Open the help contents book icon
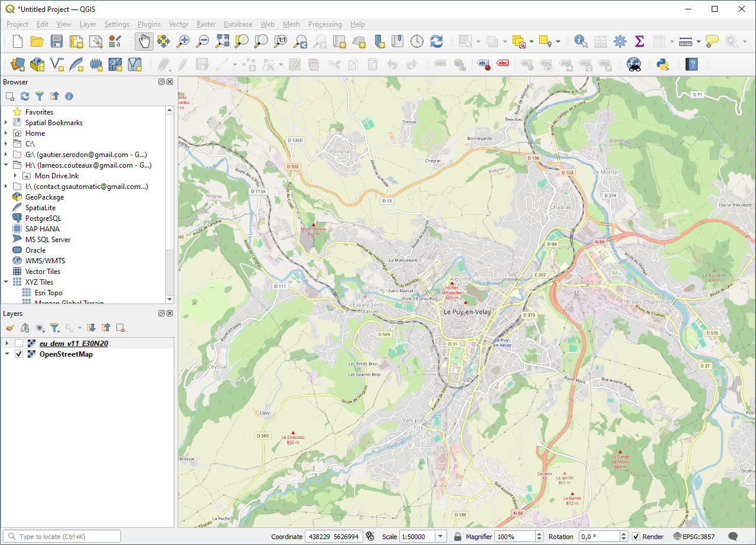Image resolution: width=756 pixels, height=545 pixels. [692, 64]
